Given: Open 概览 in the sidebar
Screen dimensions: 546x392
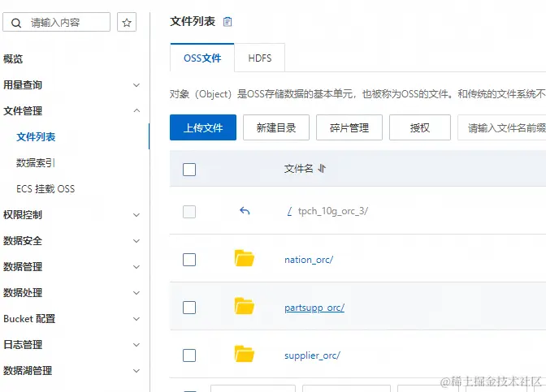Looking at the screenshot, I should pyautogui.click(x=13, y=58).
